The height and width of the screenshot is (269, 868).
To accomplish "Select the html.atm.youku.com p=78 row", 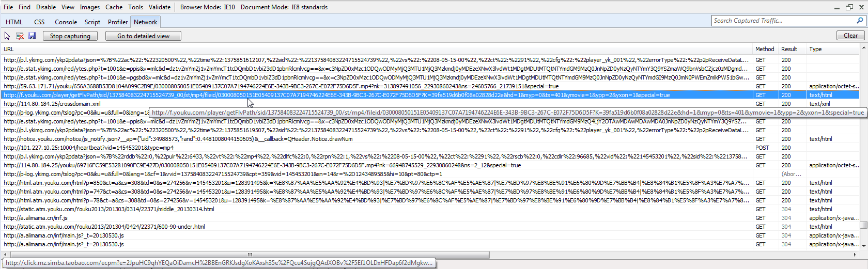I will pos(430,200).
